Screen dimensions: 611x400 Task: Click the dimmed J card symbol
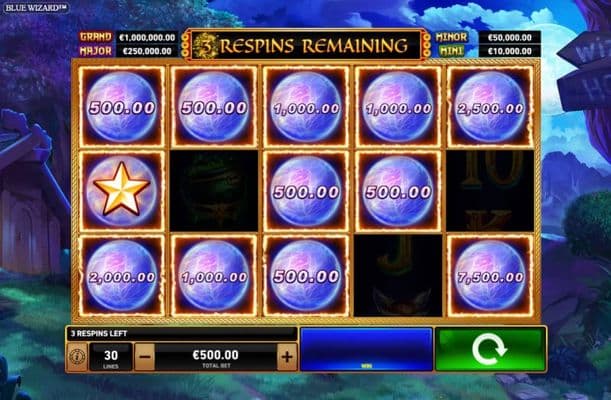pos(398,275)
